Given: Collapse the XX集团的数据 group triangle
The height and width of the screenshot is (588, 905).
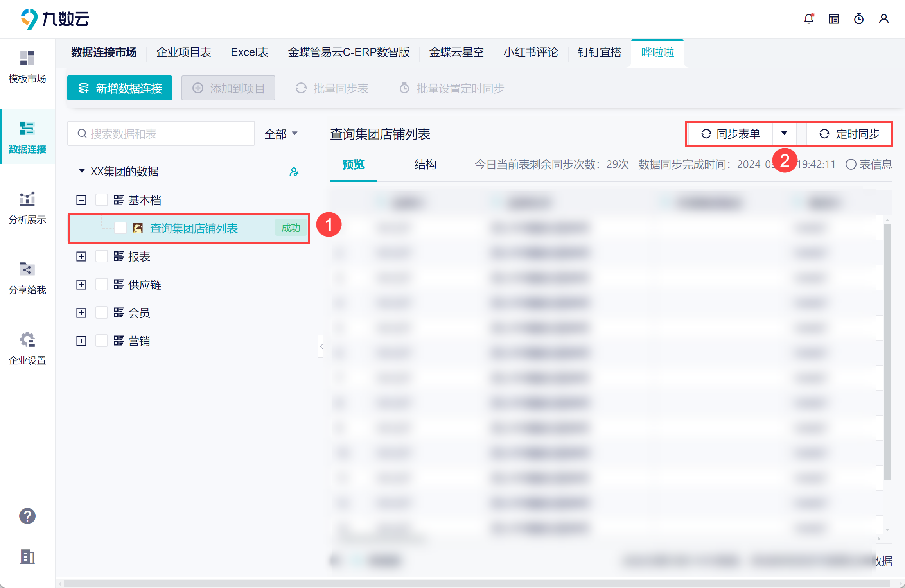Looking at the screenshot, I should point(82,171).
